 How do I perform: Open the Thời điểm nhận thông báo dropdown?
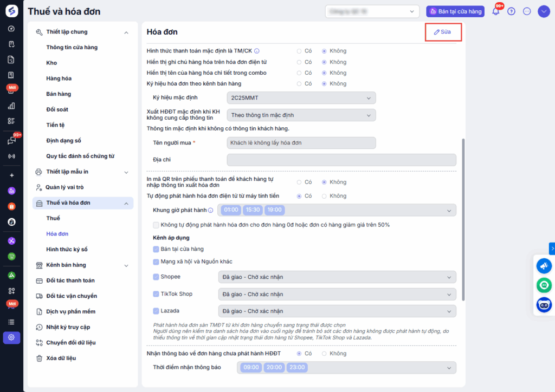click(346, 368)
